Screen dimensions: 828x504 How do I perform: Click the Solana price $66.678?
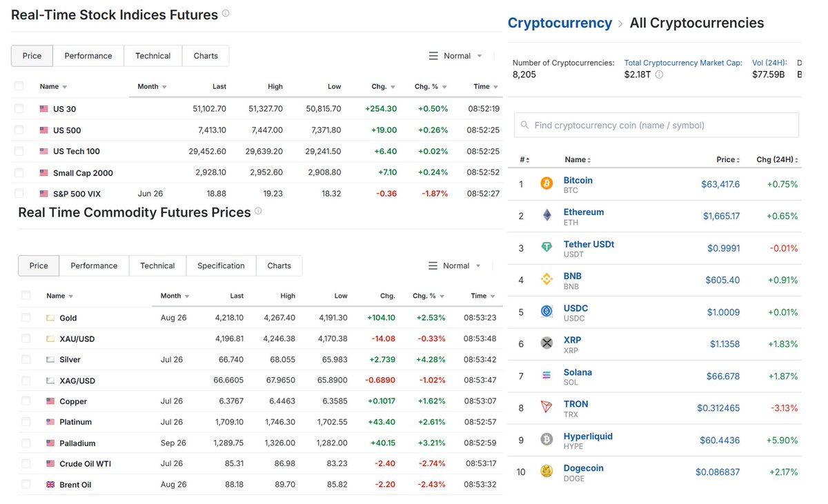point(723,376)
